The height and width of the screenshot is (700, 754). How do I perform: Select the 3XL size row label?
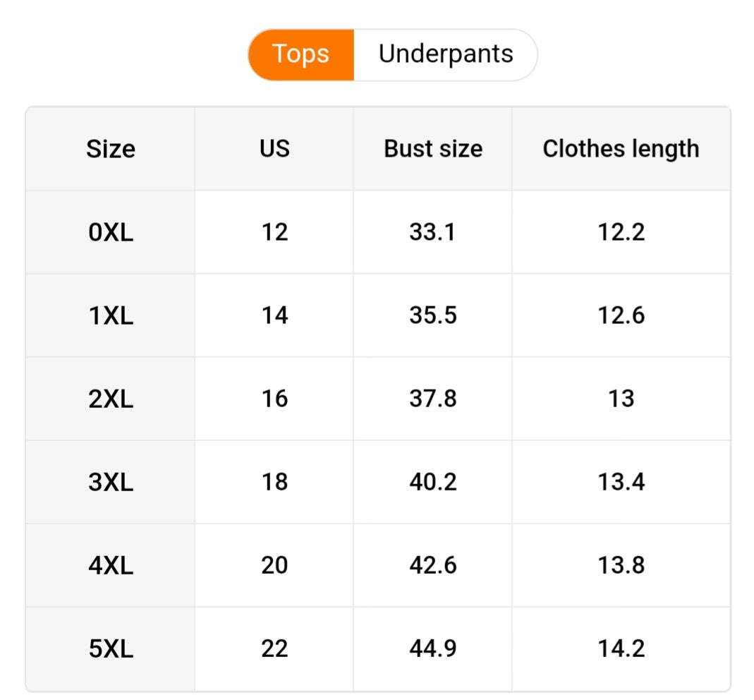pyautogui.click(x=111, y=482)
